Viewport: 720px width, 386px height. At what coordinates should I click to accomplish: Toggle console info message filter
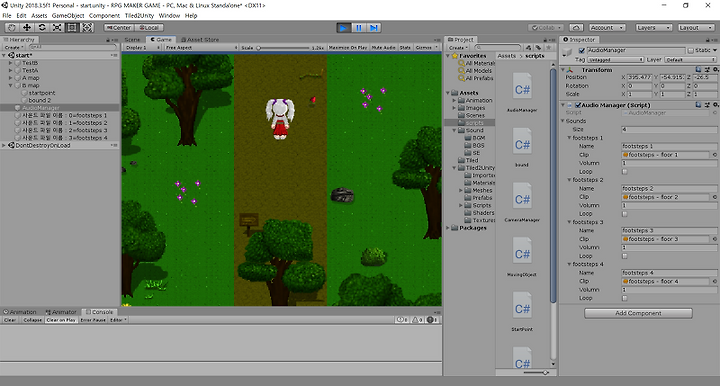point(402,320)
